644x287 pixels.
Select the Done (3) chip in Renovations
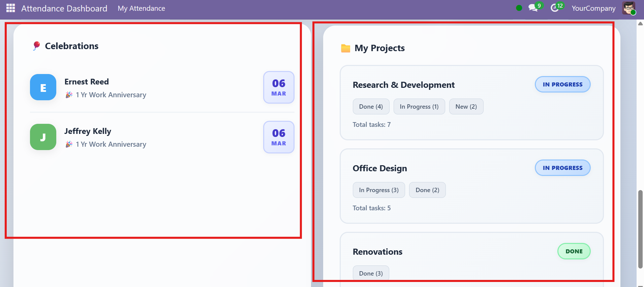coord(371,273)
